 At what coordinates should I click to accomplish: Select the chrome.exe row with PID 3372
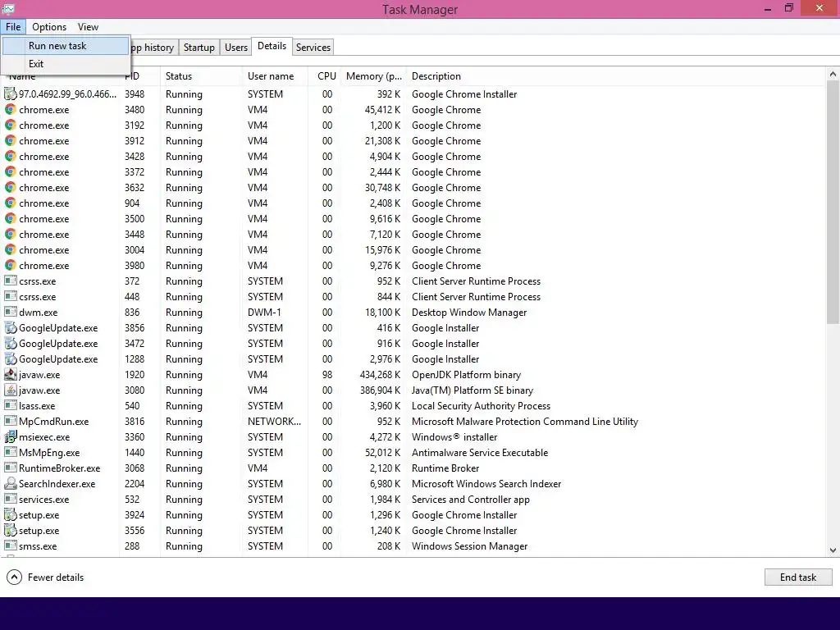[413, 172]
